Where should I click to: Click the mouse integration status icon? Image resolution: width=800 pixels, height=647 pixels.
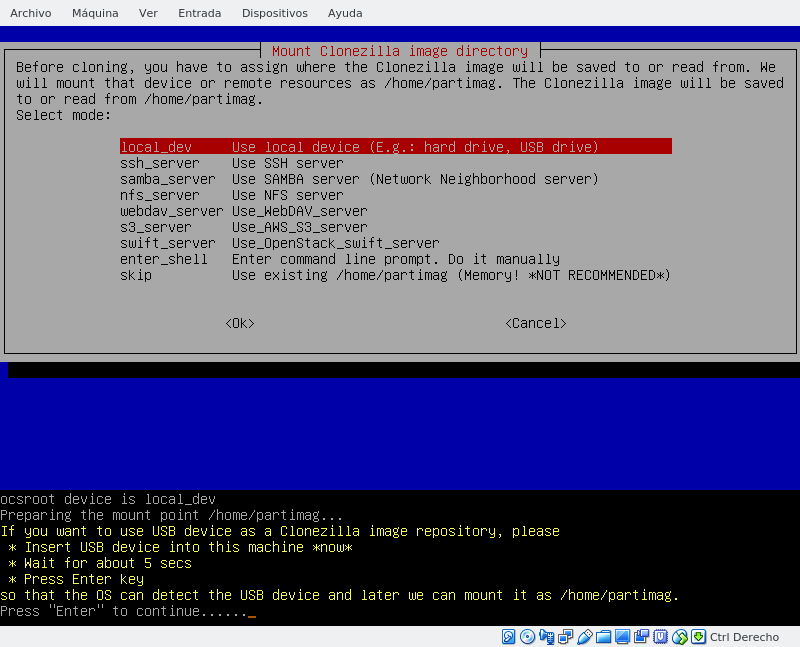[x=679, y=637]
